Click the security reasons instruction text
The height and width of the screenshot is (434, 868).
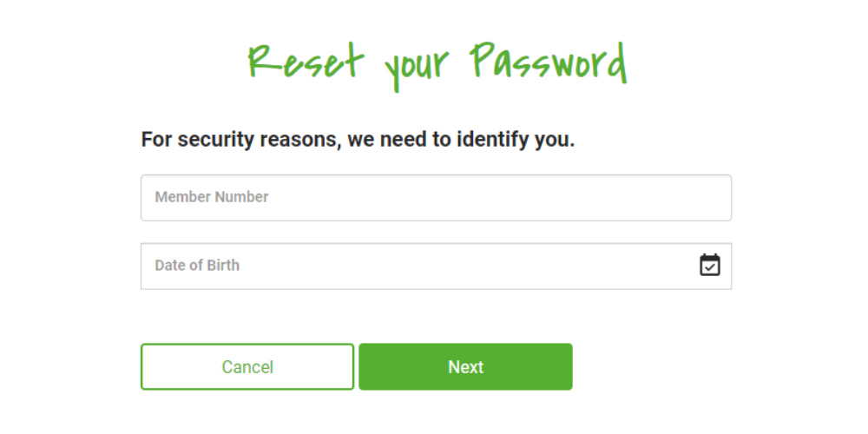358,140
